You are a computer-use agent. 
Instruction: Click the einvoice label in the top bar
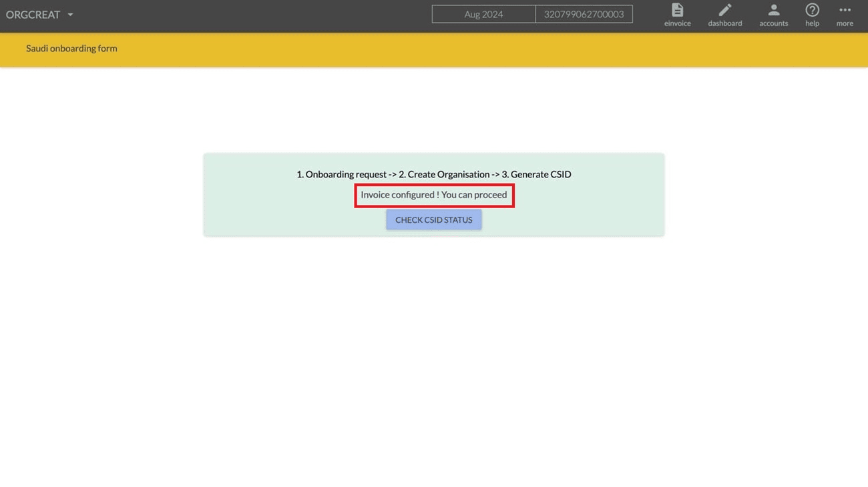677,22
